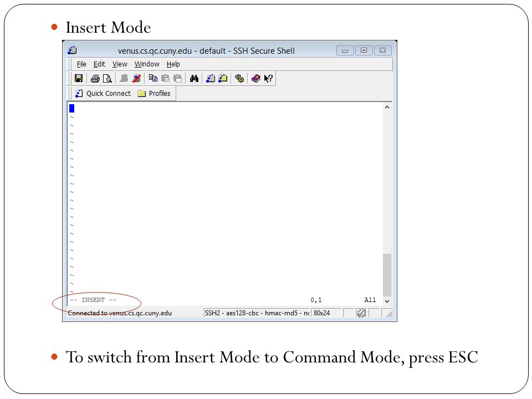
Task: Click the Profiles folder button
Action: (154, 93)
